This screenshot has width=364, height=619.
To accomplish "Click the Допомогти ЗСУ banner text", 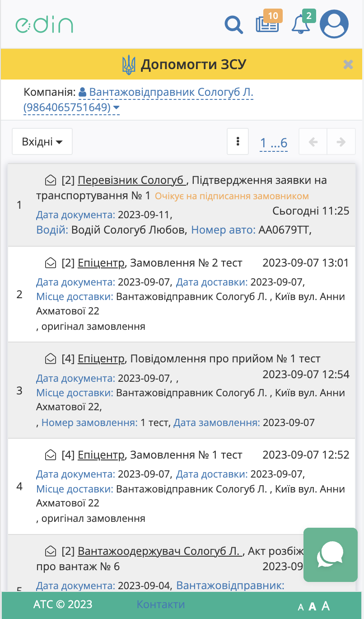I will [193, 65].
